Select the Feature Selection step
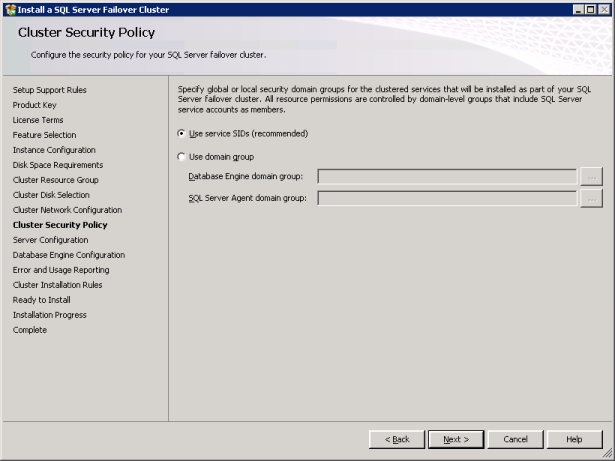 [x=44, y=135]
